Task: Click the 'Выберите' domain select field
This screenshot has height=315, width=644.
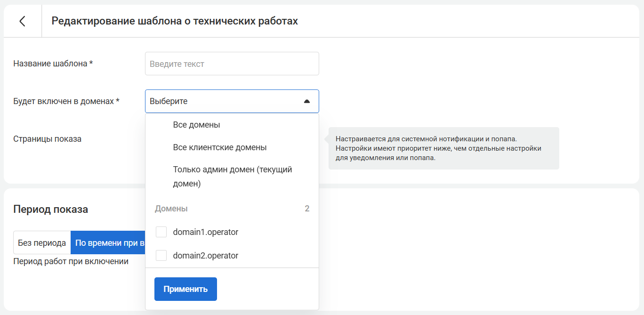Action: click(x=221, y=101)
